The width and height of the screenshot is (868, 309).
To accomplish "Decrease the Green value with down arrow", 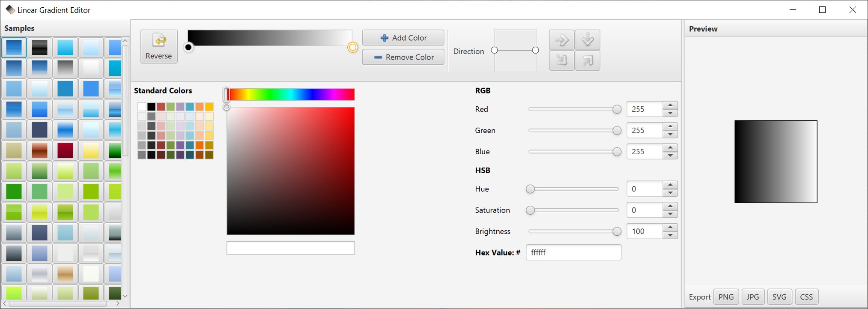I will pyautogui.click(x=670, y=134).
